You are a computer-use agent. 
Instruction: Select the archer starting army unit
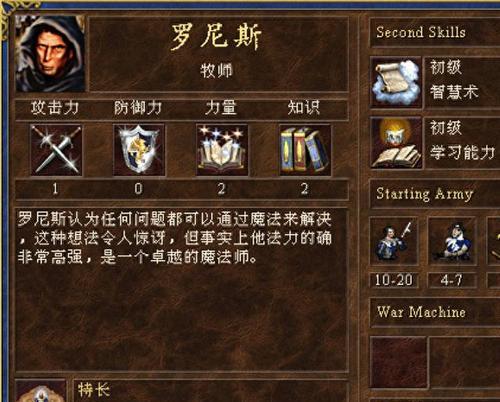pyautogui.click(x=452, y=241)
